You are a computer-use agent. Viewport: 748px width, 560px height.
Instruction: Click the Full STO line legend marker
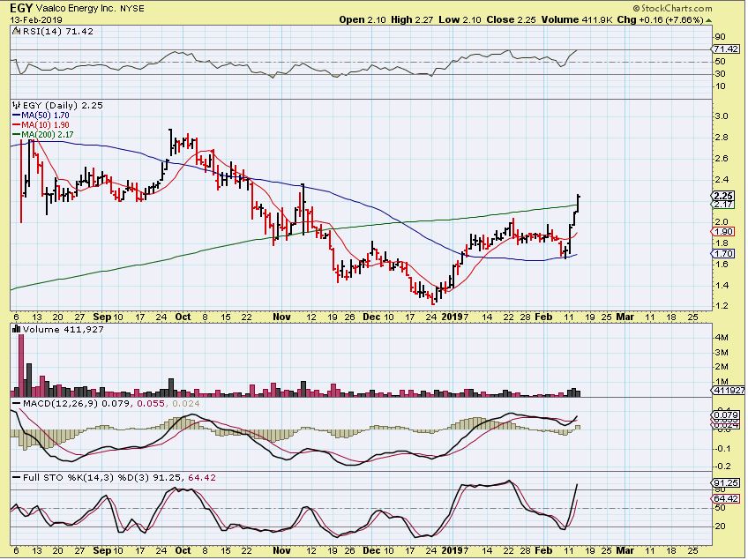pos(16,478)
